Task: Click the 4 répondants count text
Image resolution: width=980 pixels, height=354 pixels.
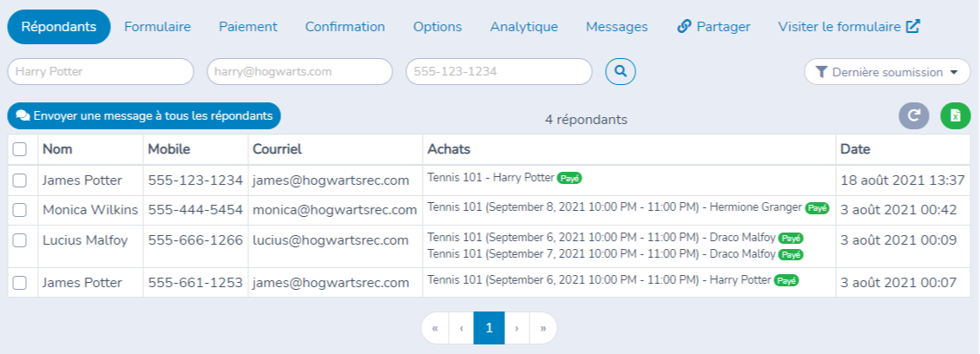Action: [586, 119]
